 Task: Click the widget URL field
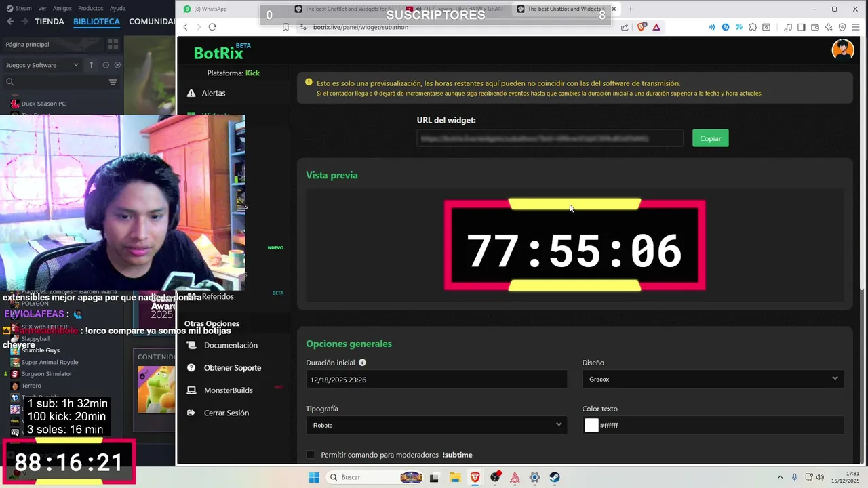tap(550, 138)
